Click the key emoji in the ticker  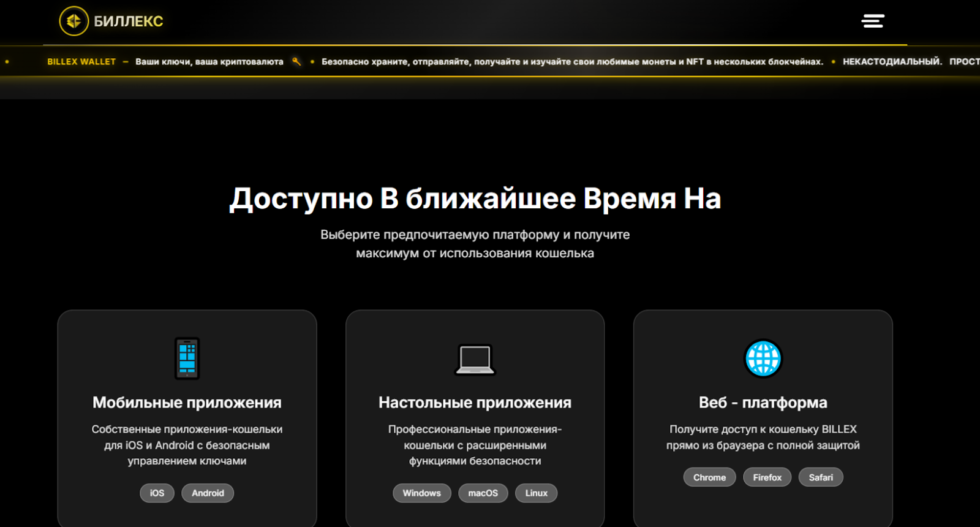[296, 61]
